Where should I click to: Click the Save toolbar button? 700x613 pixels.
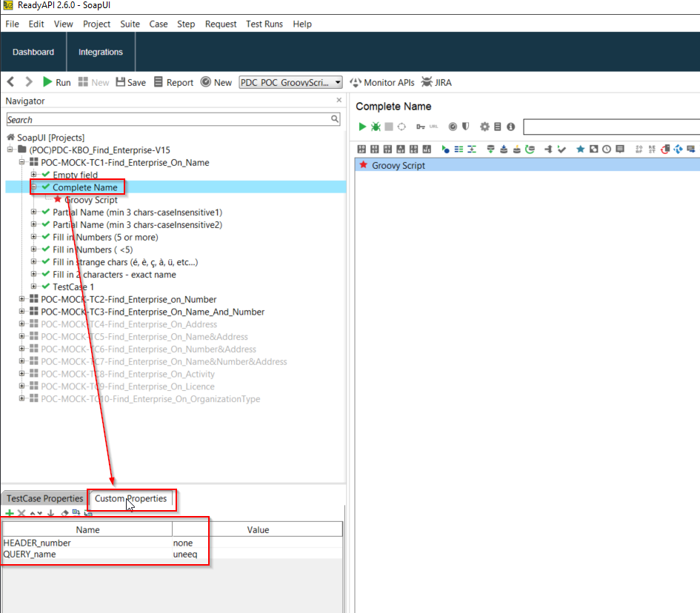click(131, 82)
